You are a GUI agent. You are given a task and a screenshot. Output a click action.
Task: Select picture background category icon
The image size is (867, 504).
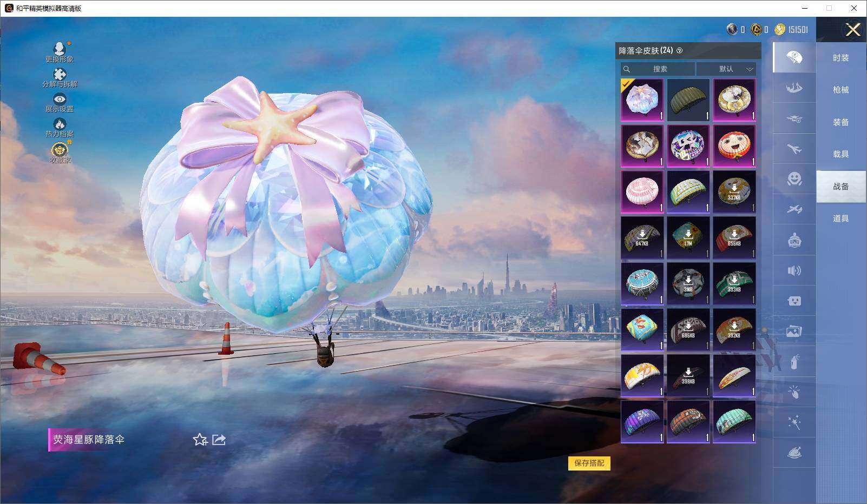(x=794, y=331)
